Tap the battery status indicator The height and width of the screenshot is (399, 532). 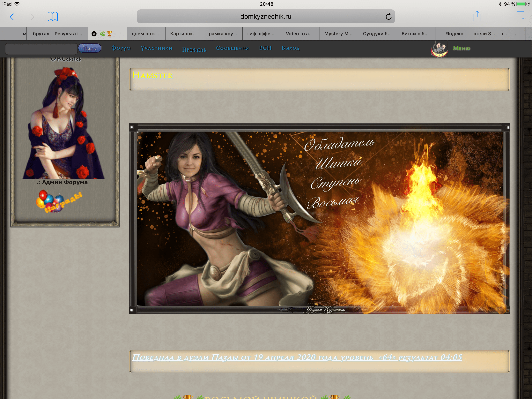pyautogui.click(x=521, y=4)
